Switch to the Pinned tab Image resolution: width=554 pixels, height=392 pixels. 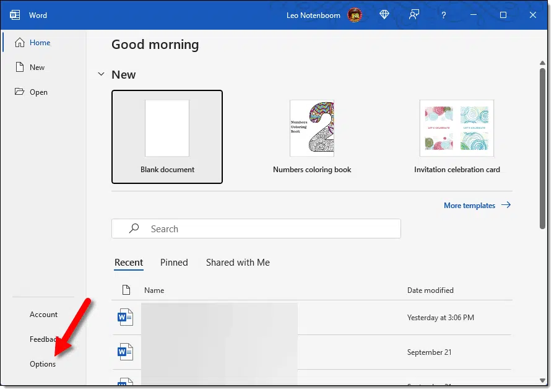tap(174, 263)
